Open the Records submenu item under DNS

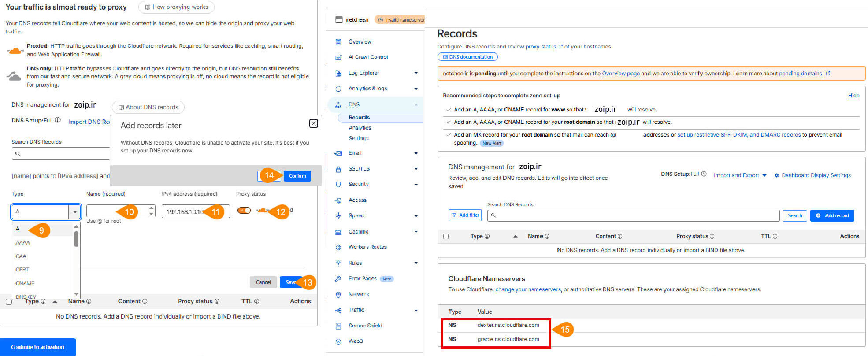[359, 117]
